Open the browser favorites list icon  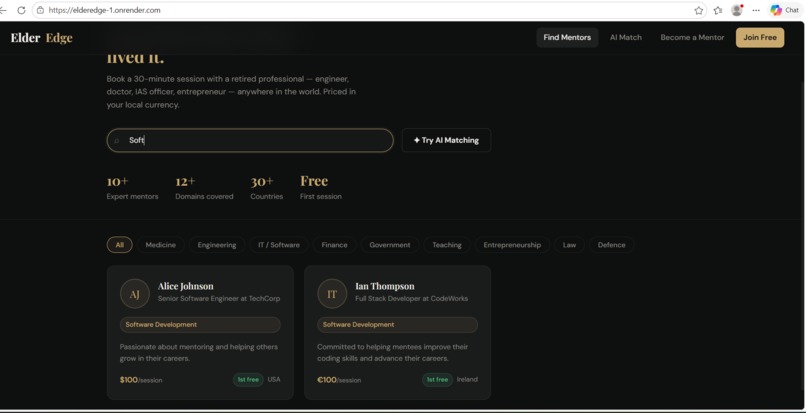(718, 10)
